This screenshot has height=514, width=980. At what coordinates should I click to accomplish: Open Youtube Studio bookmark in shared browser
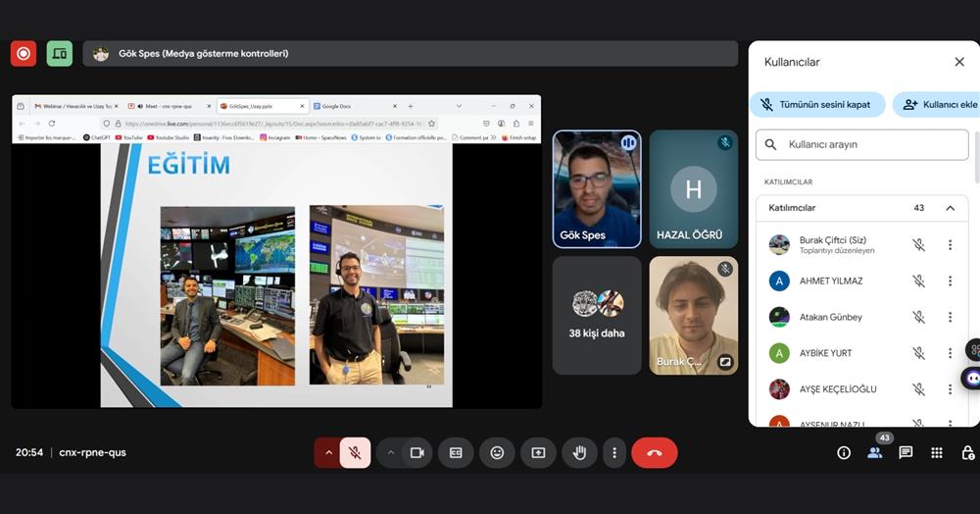coord(169,137)
